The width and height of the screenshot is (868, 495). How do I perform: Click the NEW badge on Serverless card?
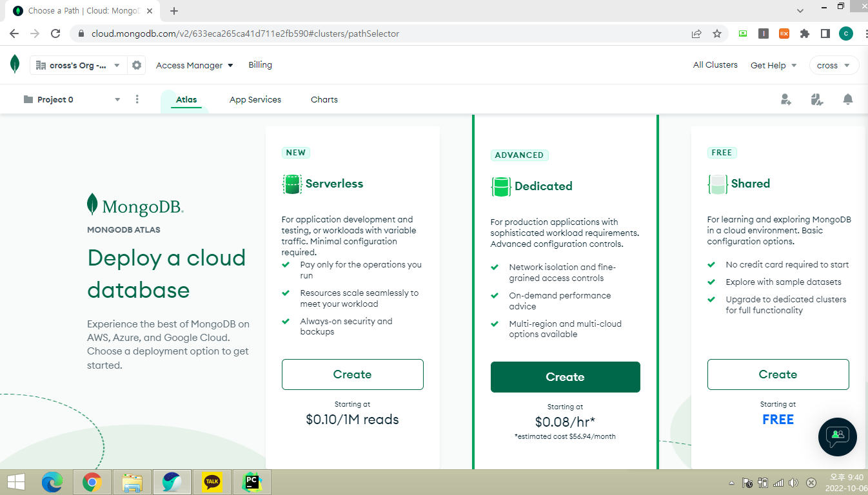click(x=296, y=153)
